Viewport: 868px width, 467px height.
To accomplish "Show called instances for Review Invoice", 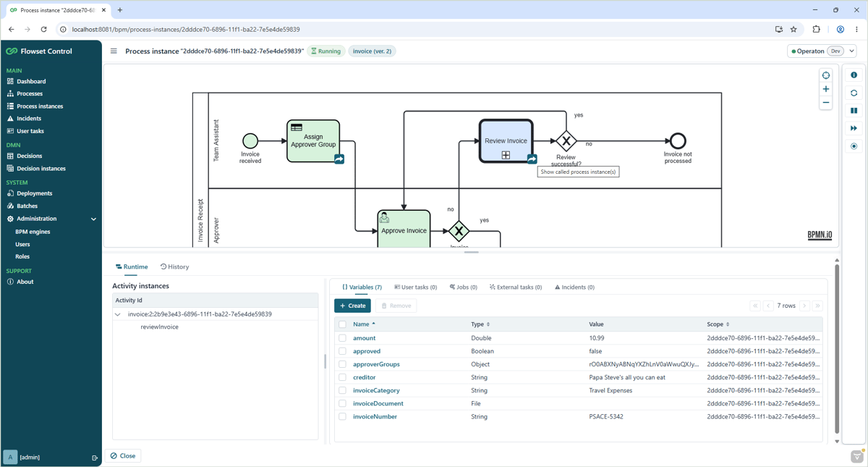I will (532, 159).
